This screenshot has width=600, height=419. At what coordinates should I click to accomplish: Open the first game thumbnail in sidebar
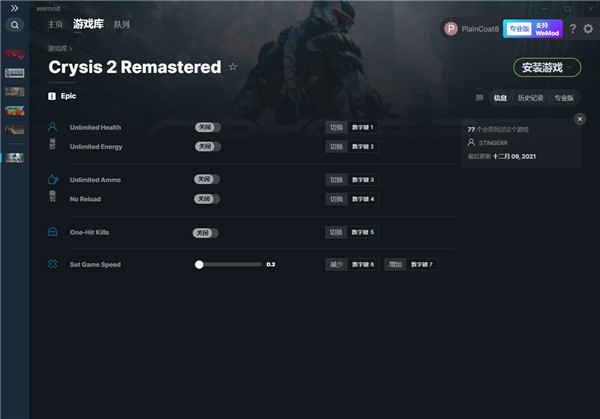tap(14, 54)
